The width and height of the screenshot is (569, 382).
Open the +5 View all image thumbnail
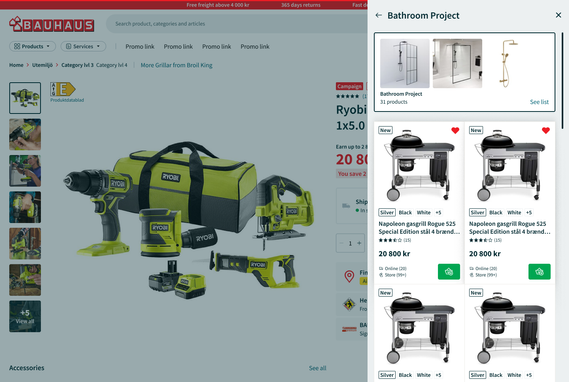25,316
